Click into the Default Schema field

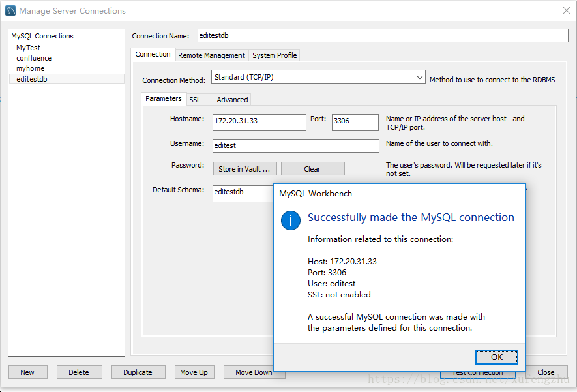243,193
